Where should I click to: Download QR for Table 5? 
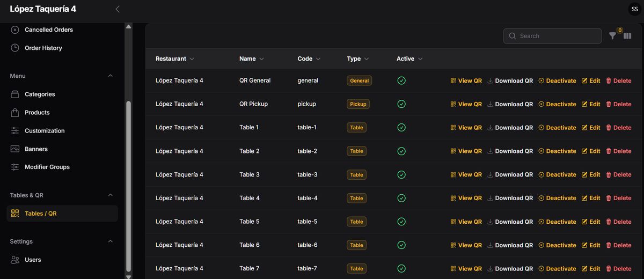pos(510,222)
